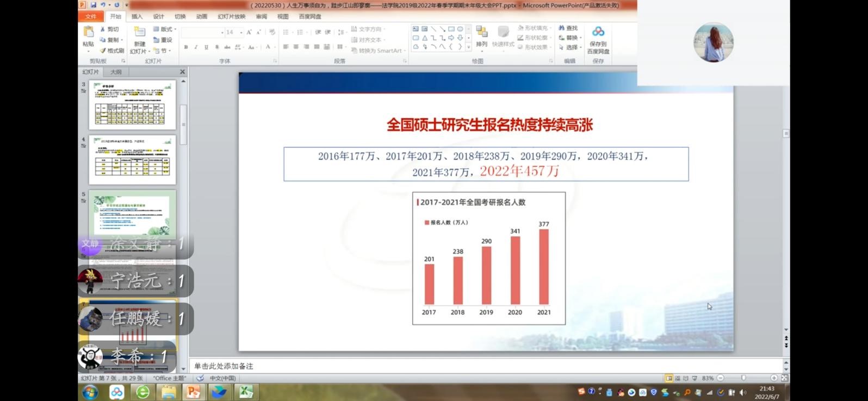Open Font Color (A) picker

click(268, 47)
